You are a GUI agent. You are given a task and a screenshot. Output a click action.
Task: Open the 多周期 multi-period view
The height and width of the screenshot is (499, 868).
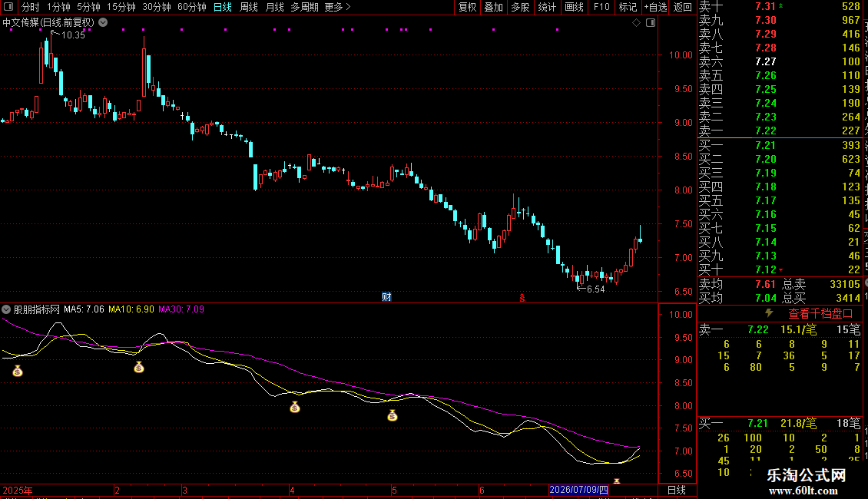pos(304,7)
